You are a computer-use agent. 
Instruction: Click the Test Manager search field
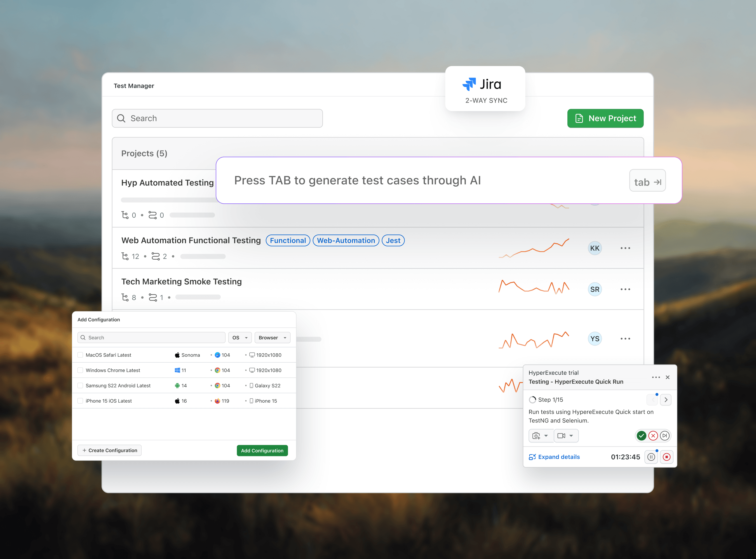pos(217,118)
